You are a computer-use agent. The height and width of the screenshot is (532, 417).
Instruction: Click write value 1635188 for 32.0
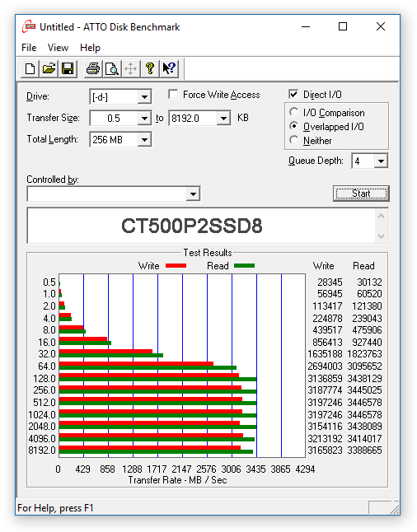click(325, 354)
